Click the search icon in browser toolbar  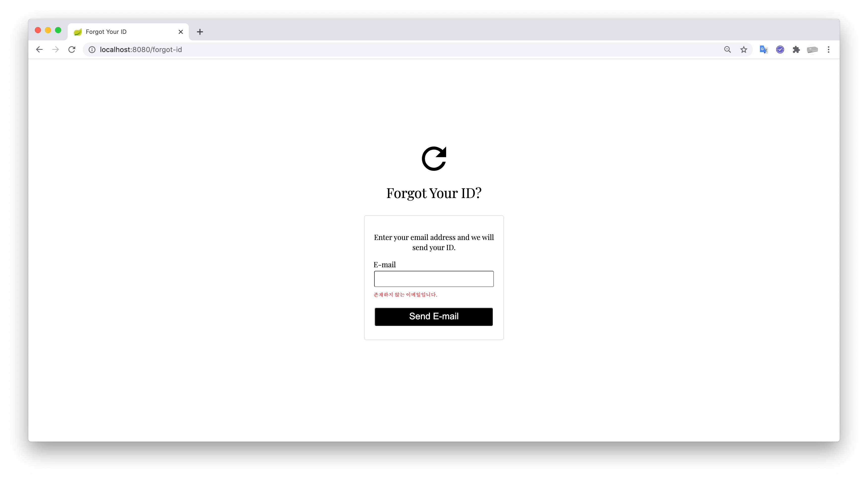[727, 49]
